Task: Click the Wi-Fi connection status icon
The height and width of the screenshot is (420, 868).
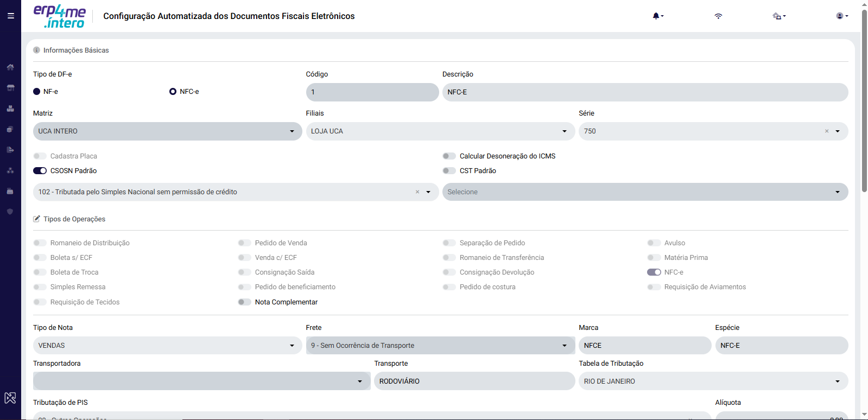Action: point(718,16)
